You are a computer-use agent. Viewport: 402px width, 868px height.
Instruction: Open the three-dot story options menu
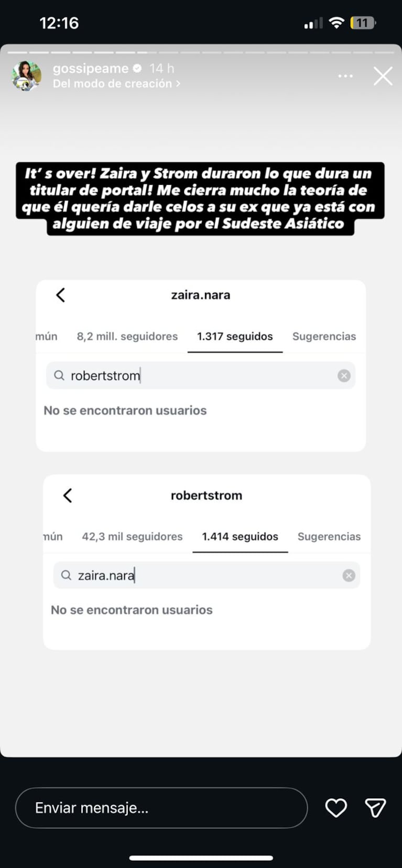click(345, 76)
